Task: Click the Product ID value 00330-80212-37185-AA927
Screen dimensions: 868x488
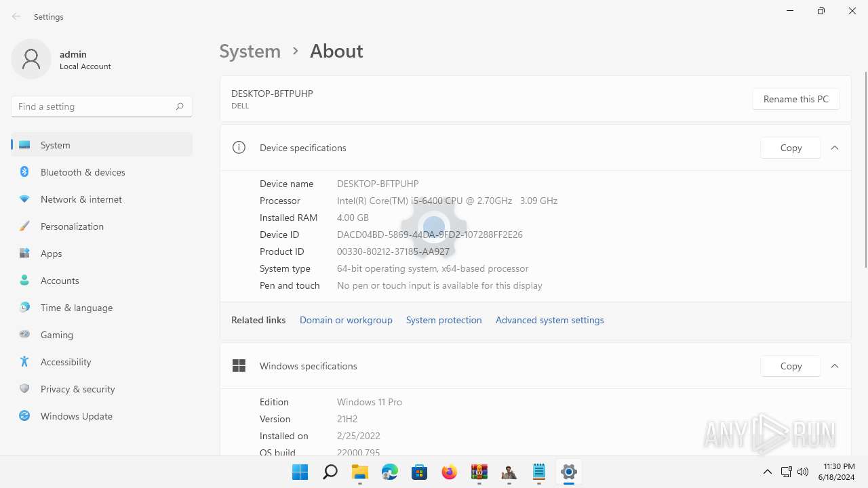Action: [393, 251]
